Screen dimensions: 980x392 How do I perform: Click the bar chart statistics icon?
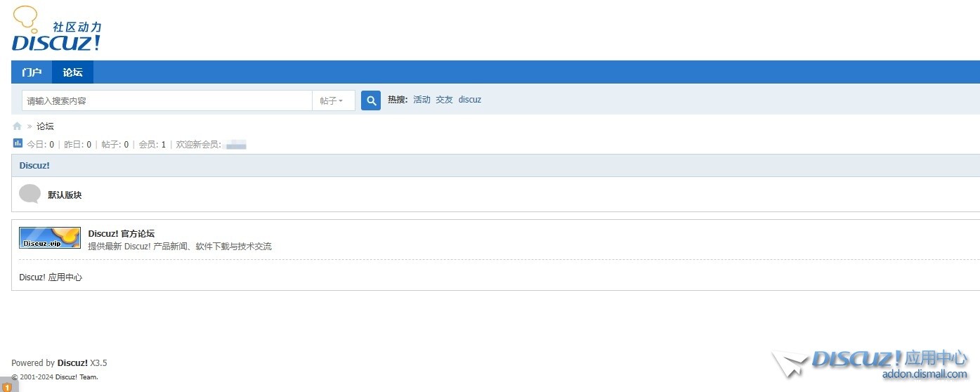click(x=18, y=143)
